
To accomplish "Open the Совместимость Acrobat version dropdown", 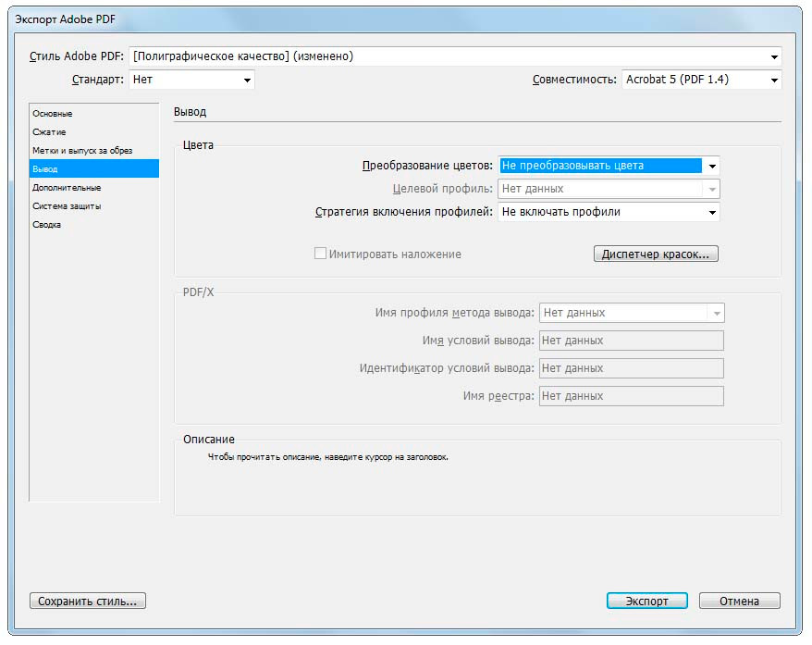I will coord(701,80).
